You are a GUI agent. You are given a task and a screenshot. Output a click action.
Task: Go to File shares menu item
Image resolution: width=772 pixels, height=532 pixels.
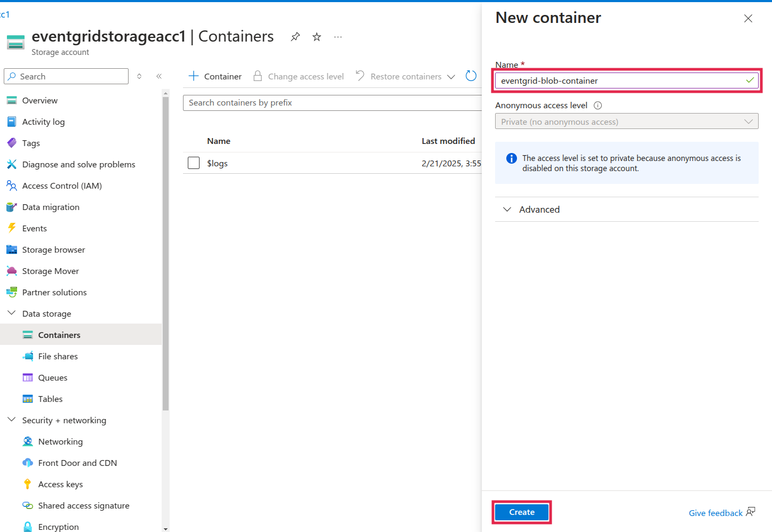point(58,356)
